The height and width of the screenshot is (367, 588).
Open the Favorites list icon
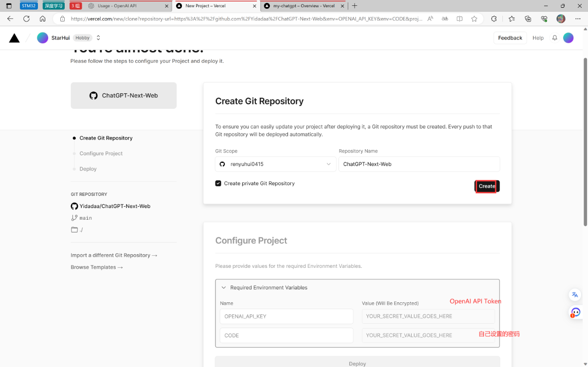pos(512,18)
